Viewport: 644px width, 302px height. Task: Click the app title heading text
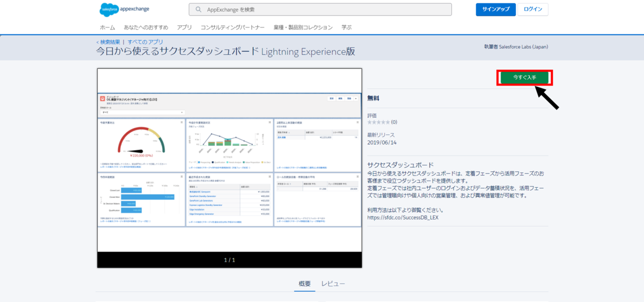pos(225,52)
